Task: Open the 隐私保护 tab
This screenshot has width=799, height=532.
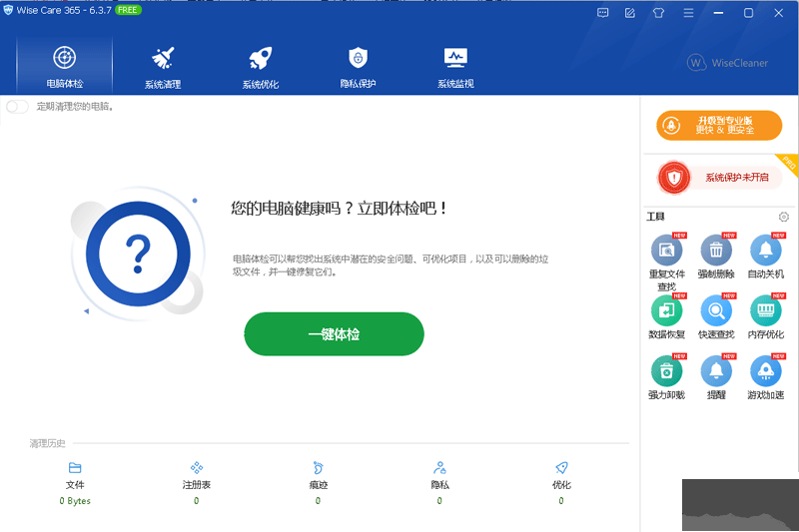Action: point(358,66)
